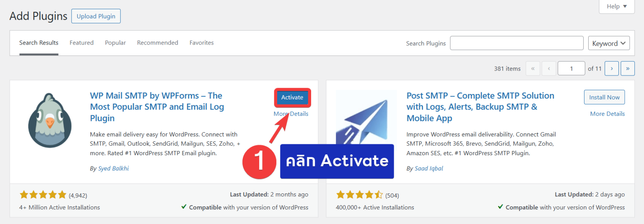Open the Syed Balkhi author link

point(114,169)
